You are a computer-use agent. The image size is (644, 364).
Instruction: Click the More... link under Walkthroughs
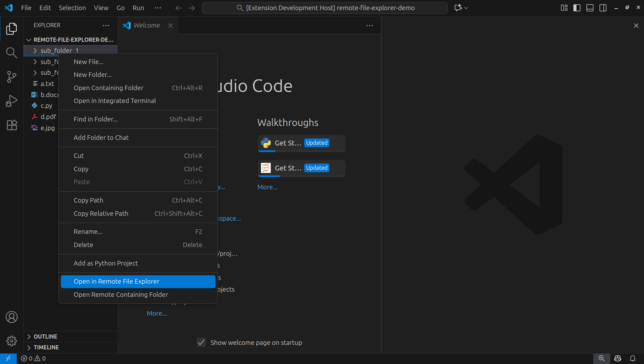point(268,187)
